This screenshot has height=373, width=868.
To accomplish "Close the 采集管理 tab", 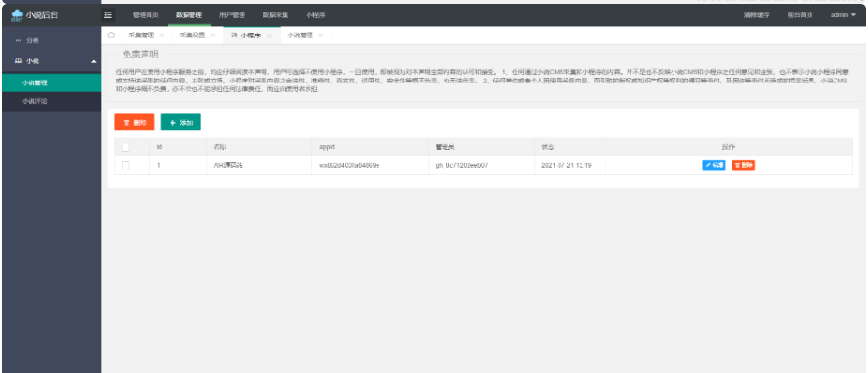I will click(162, 35).
